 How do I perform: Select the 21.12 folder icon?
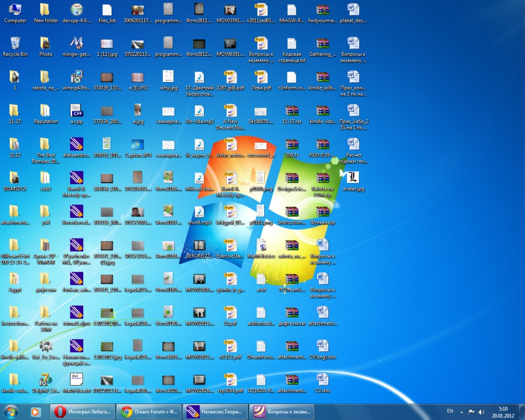tap(15, 148)
